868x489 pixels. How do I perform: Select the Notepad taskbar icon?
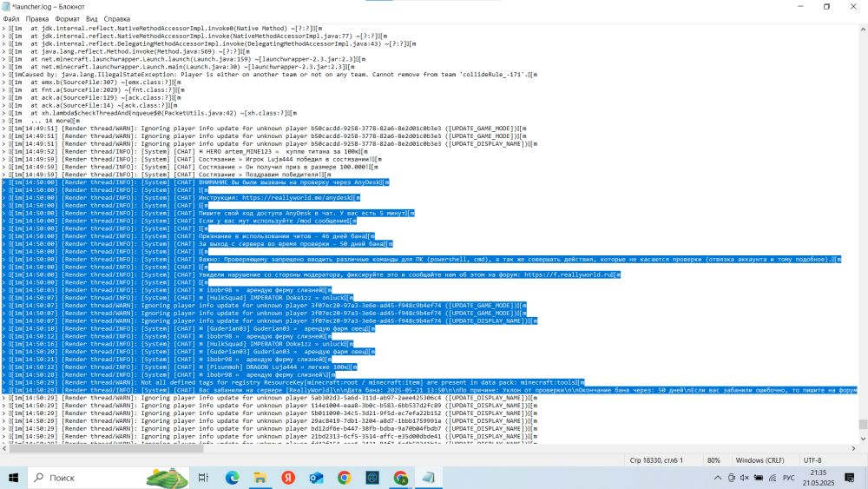click(x=429, y=478)
